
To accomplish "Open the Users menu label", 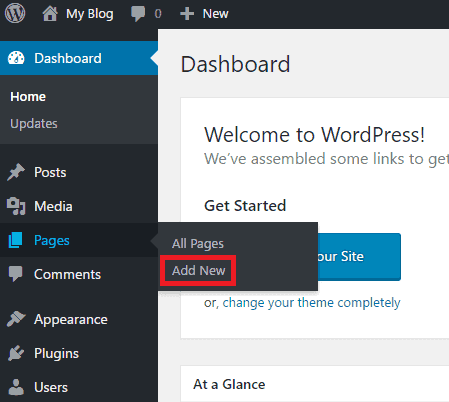I will pyautogui.click(x=51, y=387).
